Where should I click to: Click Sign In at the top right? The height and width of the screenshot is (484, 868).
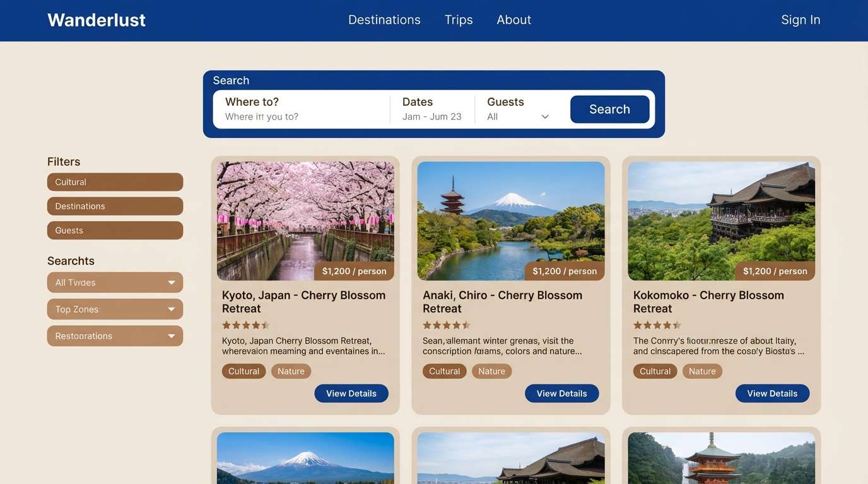[800, 20]
